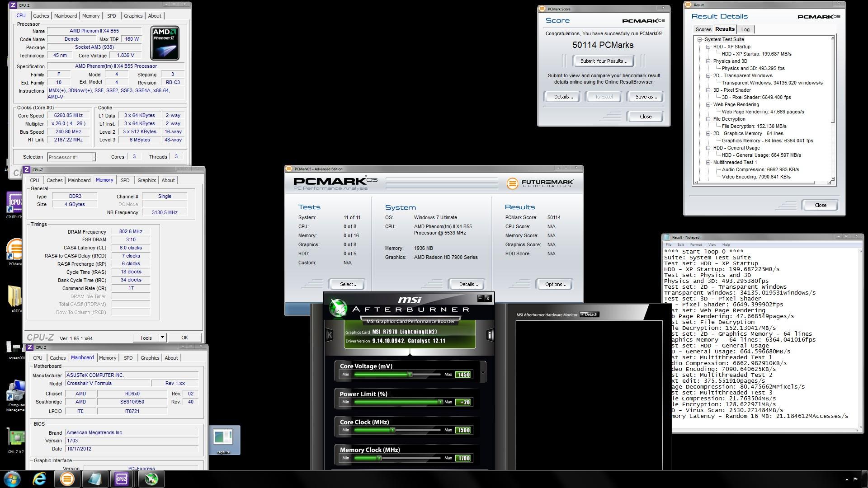Screen dimensions: 868x488
Task: Click Result Details vertical scrollbar thumb
Action: click(x=832, y=82)
